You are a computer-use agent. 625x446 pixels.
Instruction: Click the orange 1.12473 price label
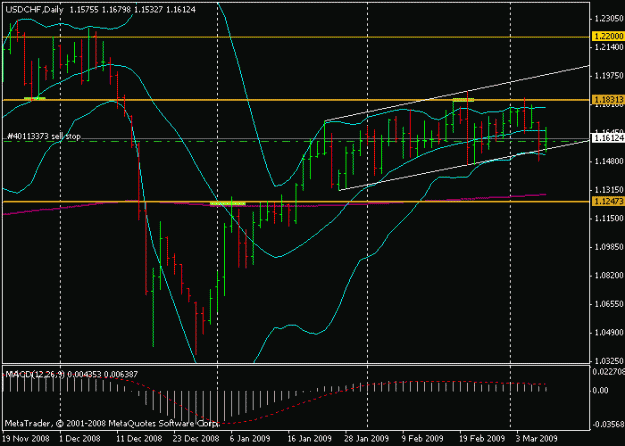(608, 201)
